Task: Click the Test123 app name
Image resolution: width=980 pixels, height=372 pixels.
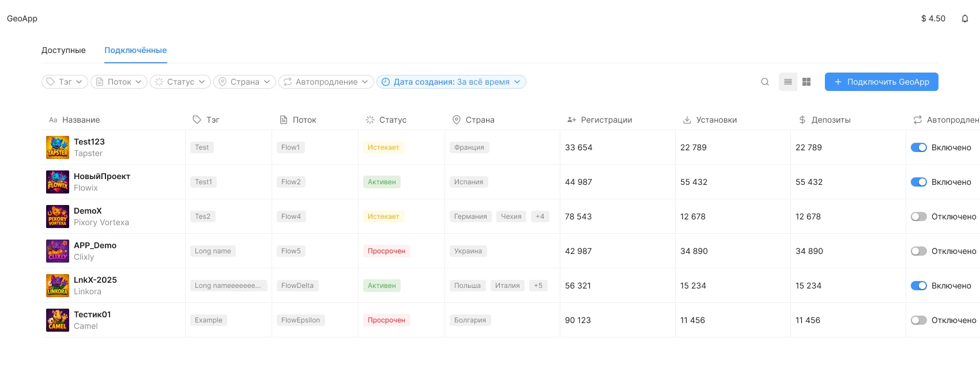Action: click(89, 142)
